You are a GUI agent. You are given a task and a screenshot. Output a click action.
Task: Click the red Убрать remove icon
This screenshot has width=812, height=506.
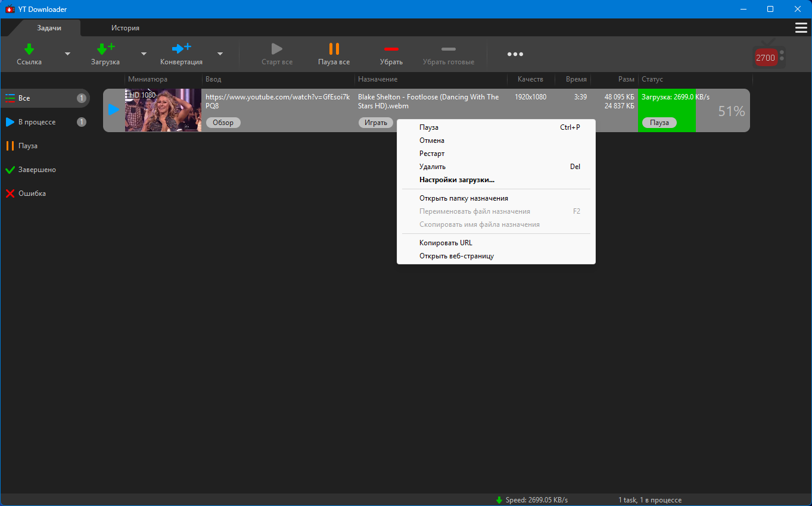tap(391, 49)
